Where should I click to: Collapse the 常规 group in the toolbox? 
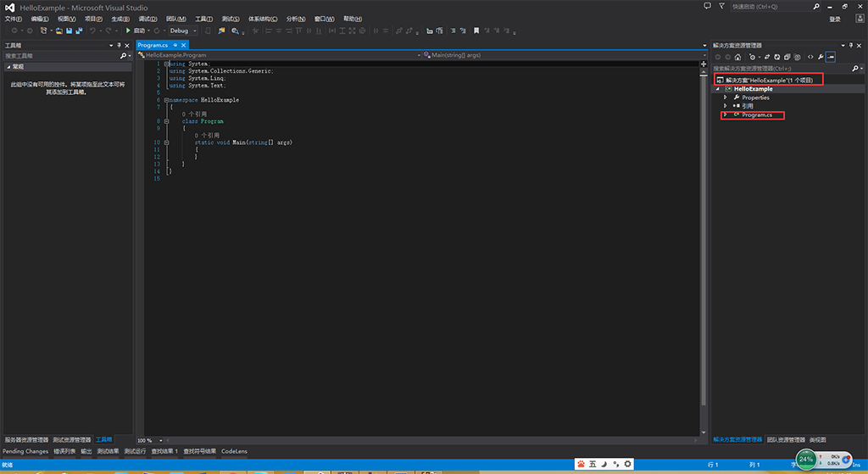click(x=8, y=67)
